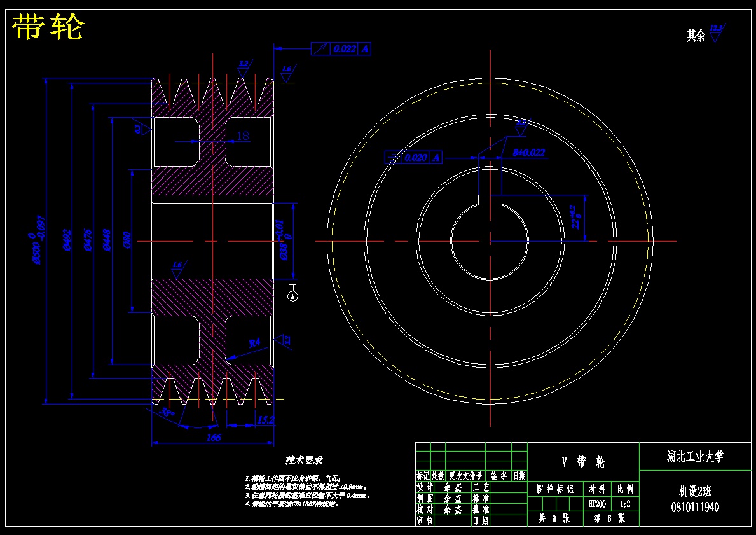This screenshot has width=756, height=535.
Task: Click the 0810111940 student number
Action: coord(695,507)
